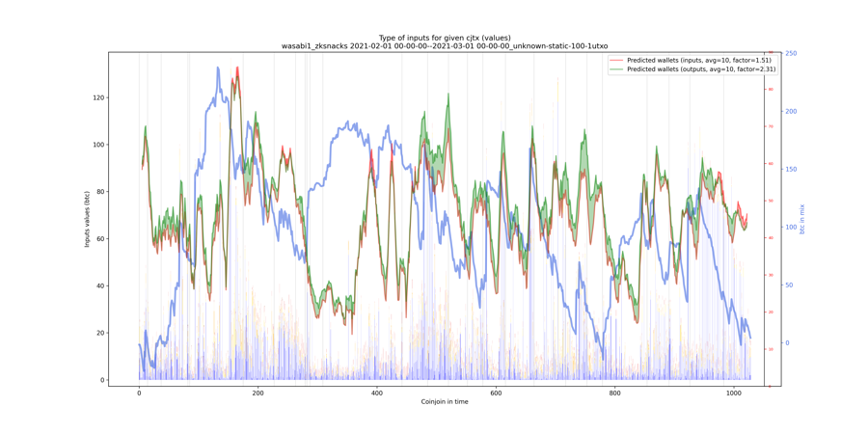Click the blue right-axis tick label 150

pyautogui.click(x=791, y=170)
